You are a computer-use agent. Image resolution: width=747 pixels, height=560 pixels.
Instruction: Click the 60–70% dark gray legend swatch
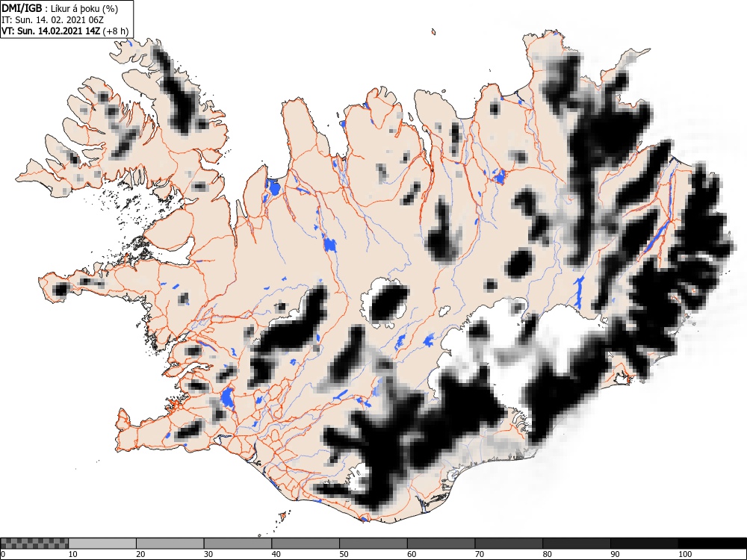click(x=441, y=544)
